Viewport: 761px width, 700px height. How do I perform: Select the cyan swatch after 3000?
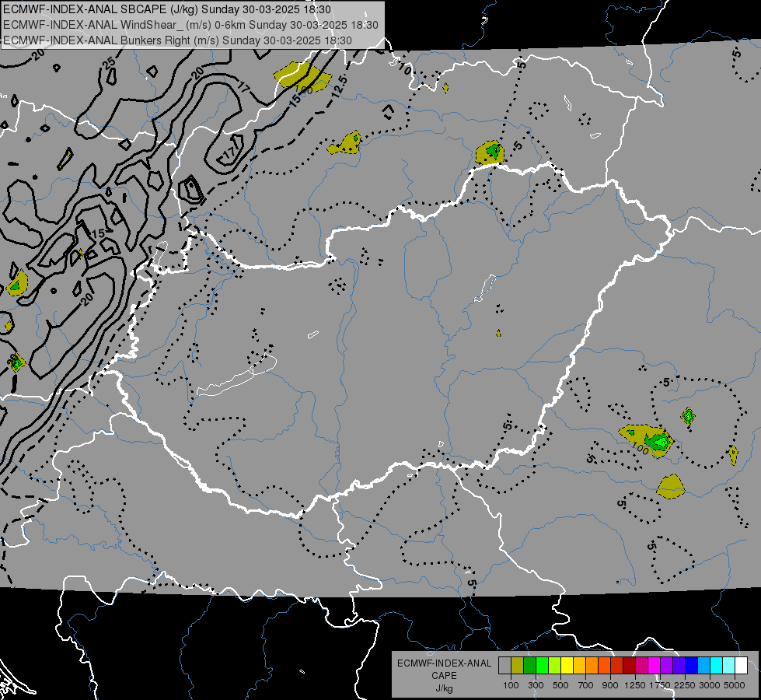717,666
